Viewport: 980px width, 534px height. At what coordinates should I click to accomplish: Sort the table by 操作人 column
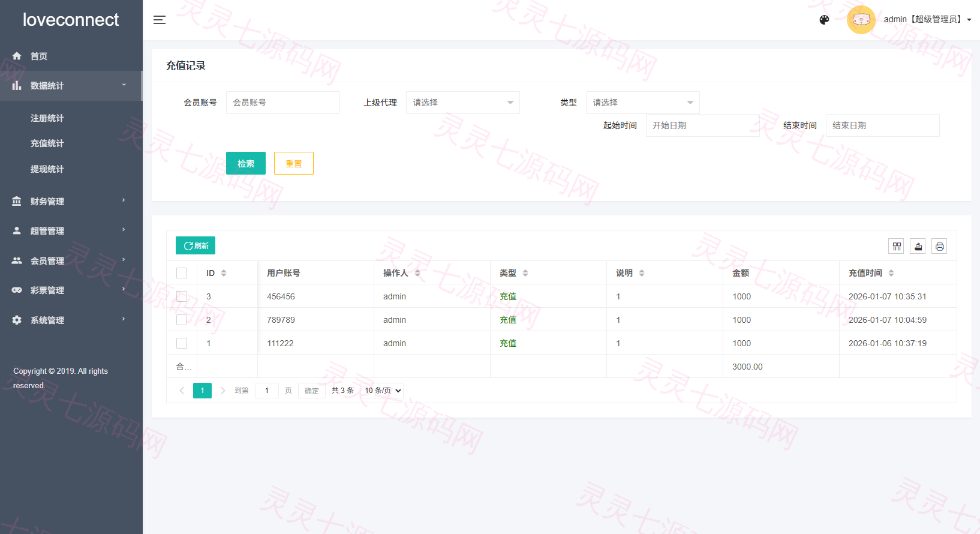click(417, 273)
